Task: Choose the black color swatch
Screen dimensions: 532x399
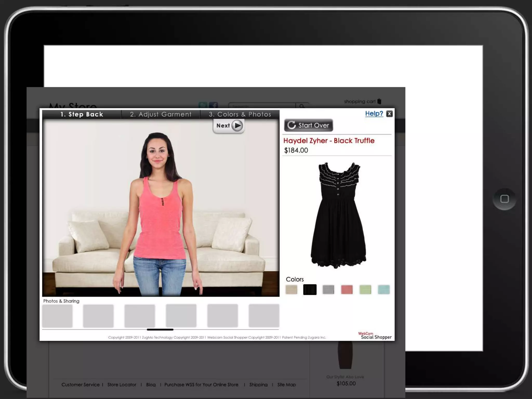Action: (x=310, y=289)
